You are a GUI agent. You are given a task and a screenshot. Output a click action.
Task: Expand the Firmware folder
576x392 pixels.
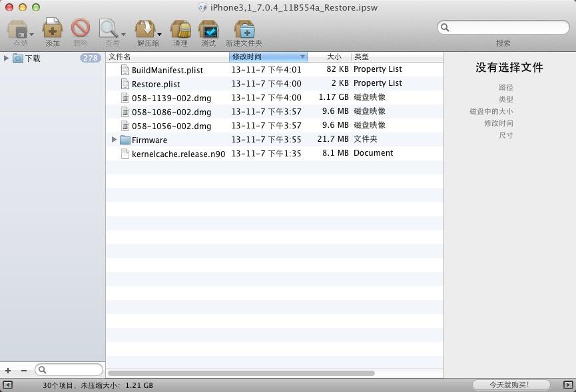(114, 140)
